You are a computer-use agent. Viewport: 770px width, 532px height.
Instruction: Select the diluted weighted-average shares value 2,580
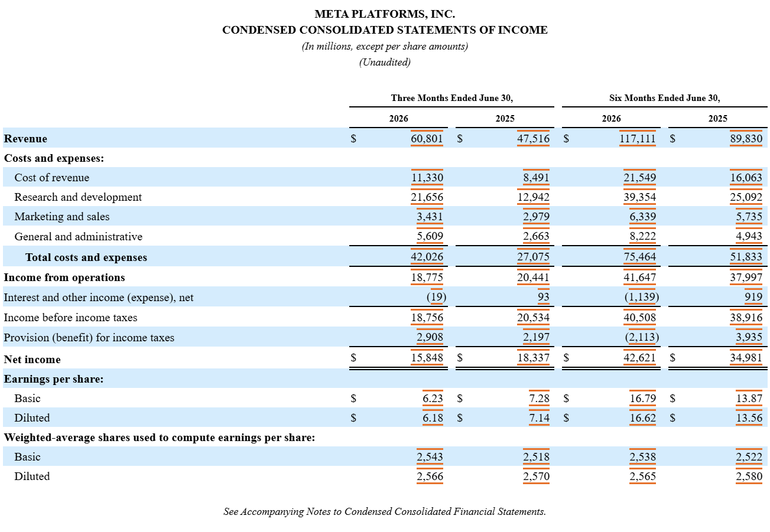coord(748,476)
